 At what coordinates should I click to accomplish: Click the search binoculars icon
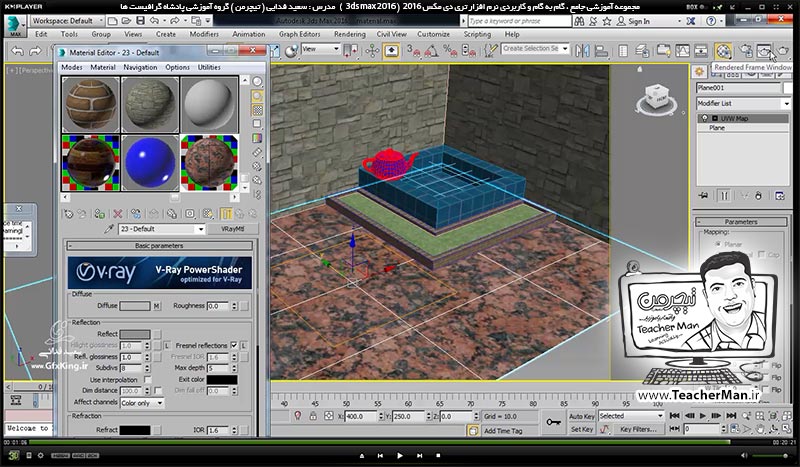(579, 21)
